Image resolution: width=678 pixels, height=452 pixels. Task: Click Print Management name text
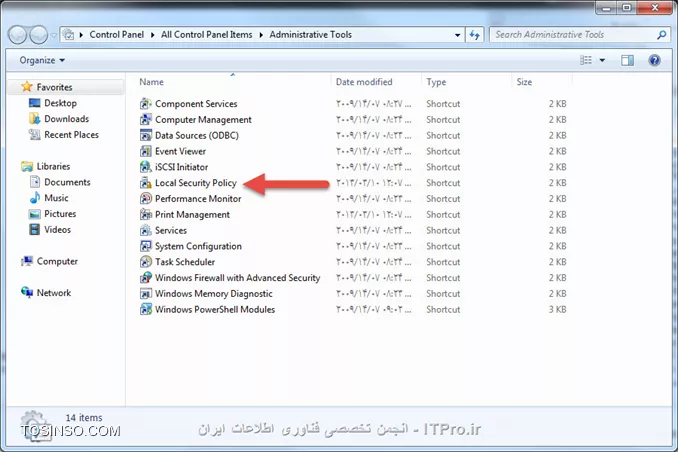(192, 215)
